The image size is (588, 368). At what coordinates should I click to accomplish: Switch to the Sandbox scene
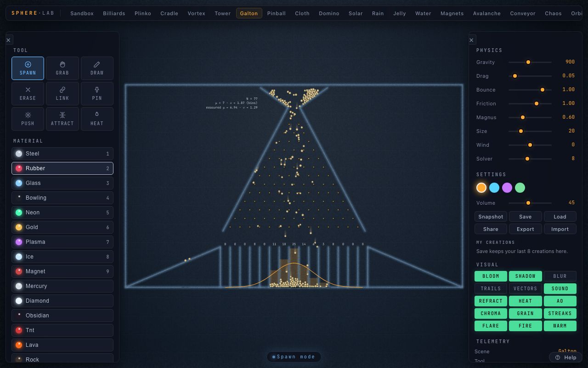pos(82,13)
